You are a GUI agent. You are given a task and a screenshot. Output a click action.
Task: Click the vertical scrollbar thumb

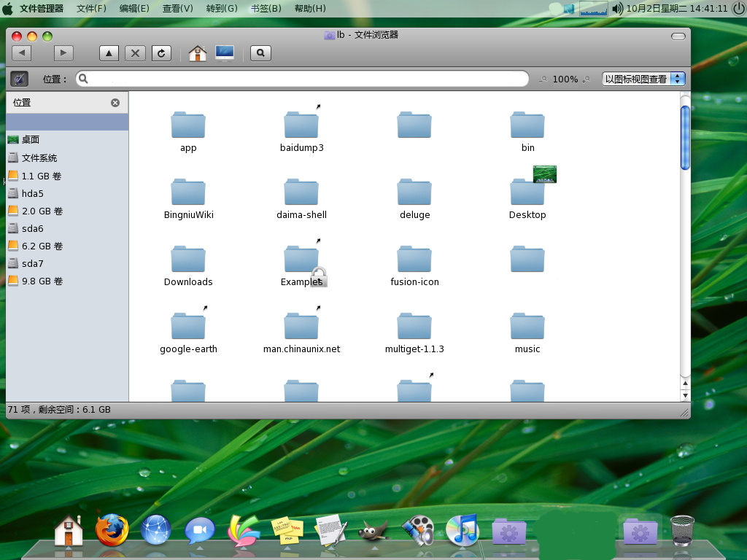pyautogui.click(x=685, y=138)
